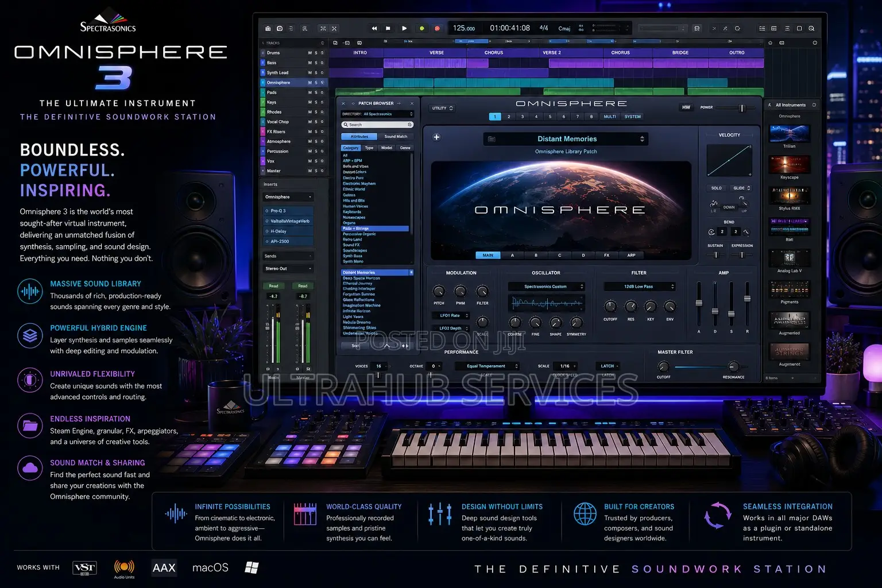882x588 pixels.
Task: Open the Omnisphere instrument slot dropdown
Action: tap(288, 197)
